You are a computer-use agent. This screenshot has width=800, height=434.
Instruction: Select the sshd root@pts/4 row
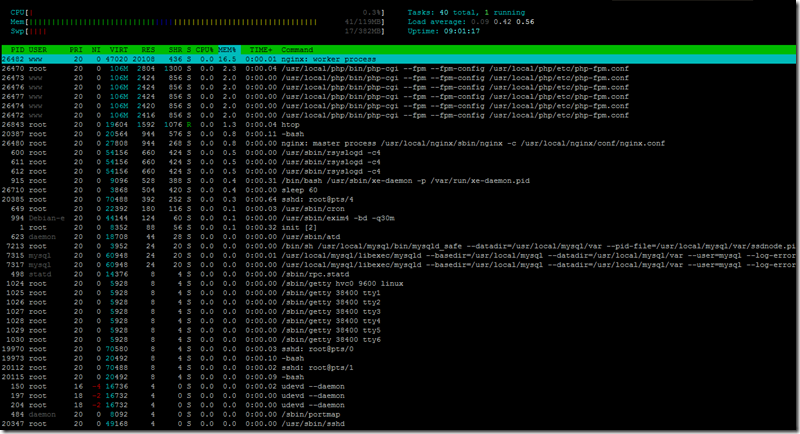coord(398,199)
